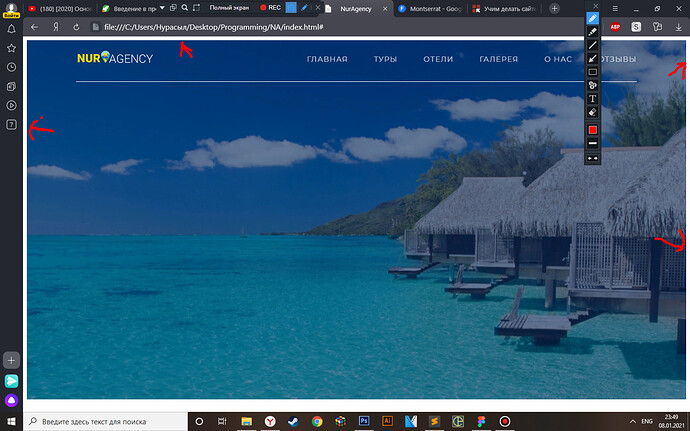
Task: Click the magnifier icon in recorder bar
Action: pos(185,7)
